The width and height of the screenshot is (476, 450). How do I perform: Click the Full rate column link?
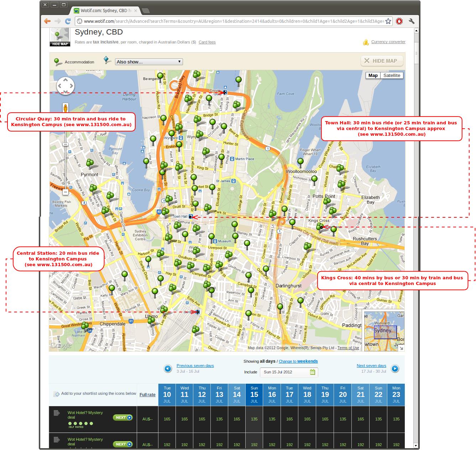pos(147,395)
